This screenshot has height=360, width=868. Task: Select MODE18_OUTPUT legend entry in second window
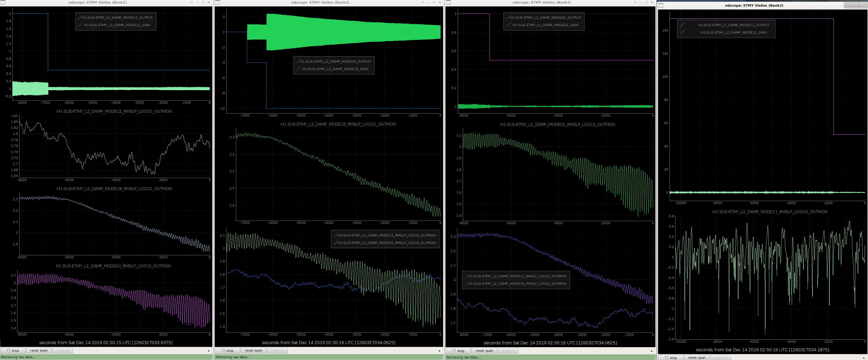click(335, 62)
